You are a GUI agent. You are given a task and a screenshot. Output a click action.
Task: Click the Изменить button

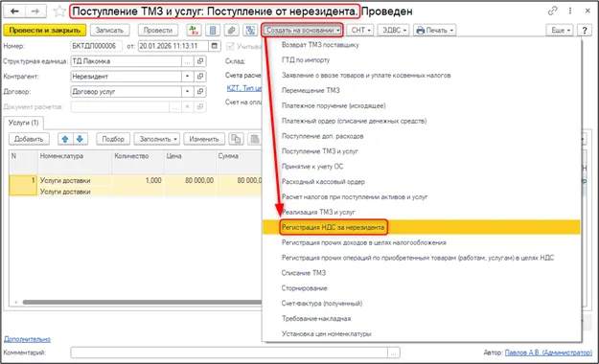point(204,139)
